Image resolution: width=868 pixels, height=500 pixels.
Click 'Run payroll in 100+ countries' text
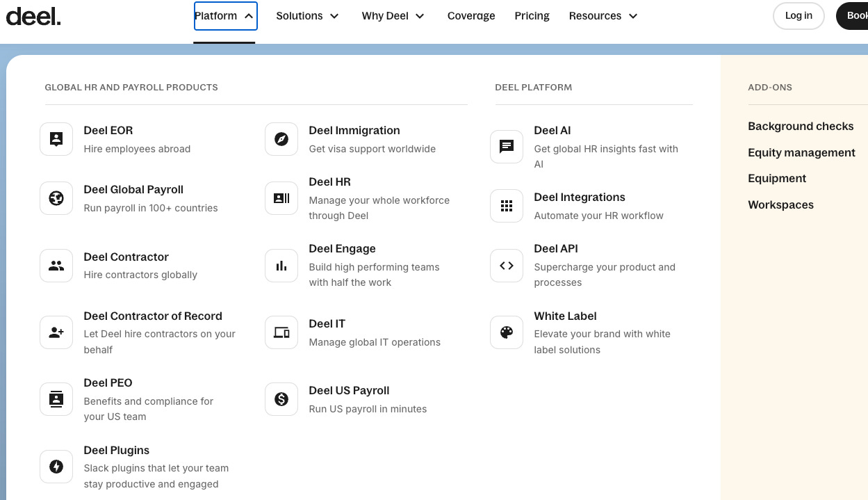click(151, 208)
